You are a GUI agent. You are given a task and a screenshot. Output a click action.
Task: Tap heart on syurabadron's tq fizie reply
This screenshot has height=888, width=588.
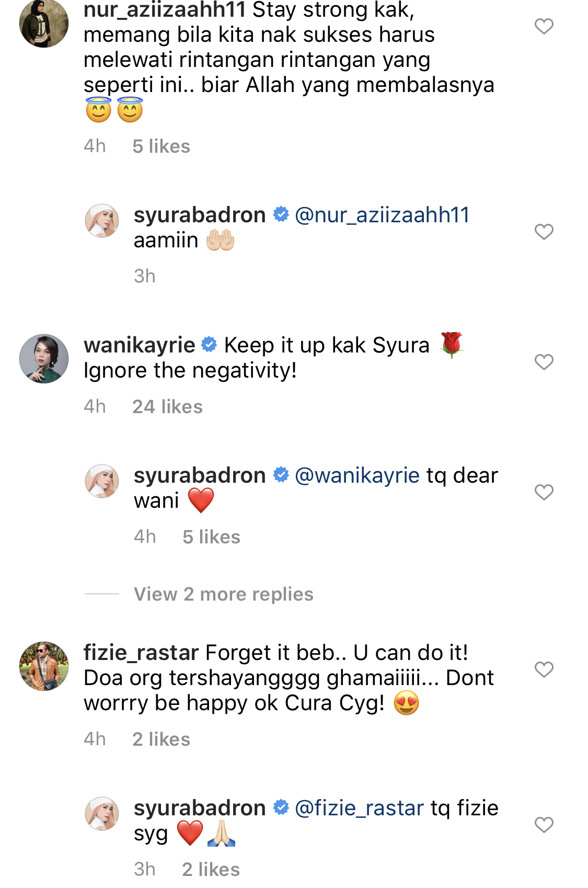coord(544,825)
